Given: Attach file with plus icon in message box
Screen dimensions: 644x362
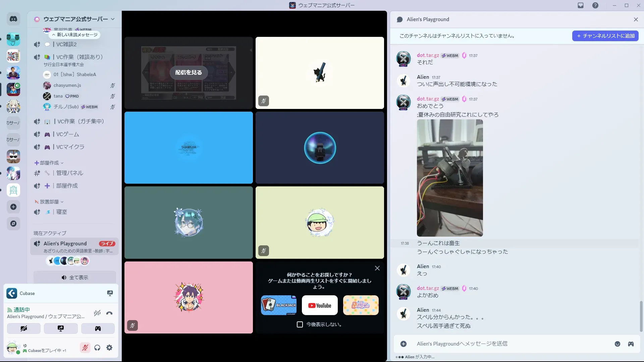Looking at the screenshot, I should click(404, 344).
